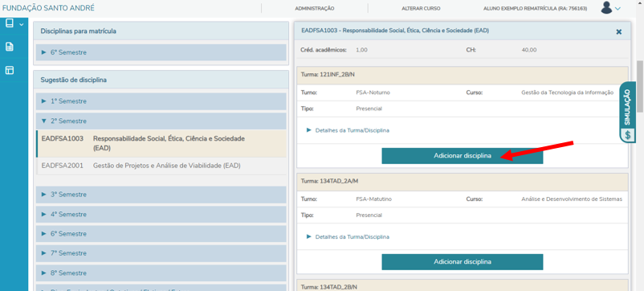This screenshot has width=644, height=291.
Task: Expand the chevron next to the book icon
Action: click(22, 24)
